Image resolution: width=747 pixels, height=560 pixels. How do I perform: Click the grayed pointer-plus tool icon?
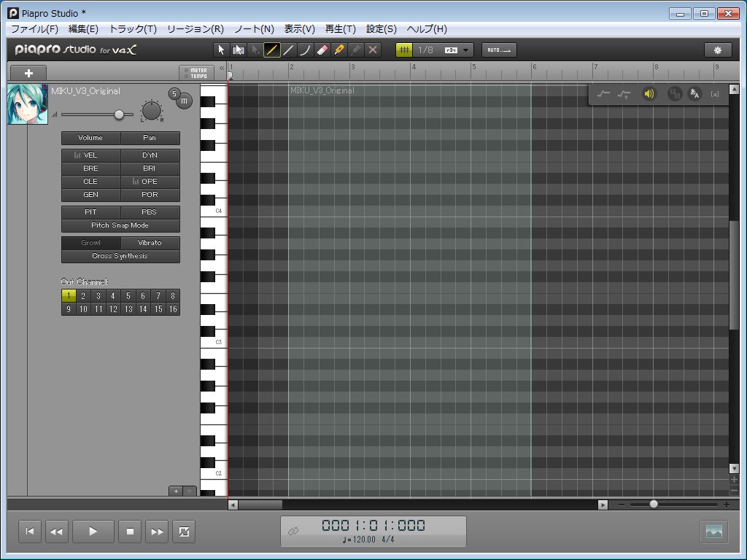(255, 50)
